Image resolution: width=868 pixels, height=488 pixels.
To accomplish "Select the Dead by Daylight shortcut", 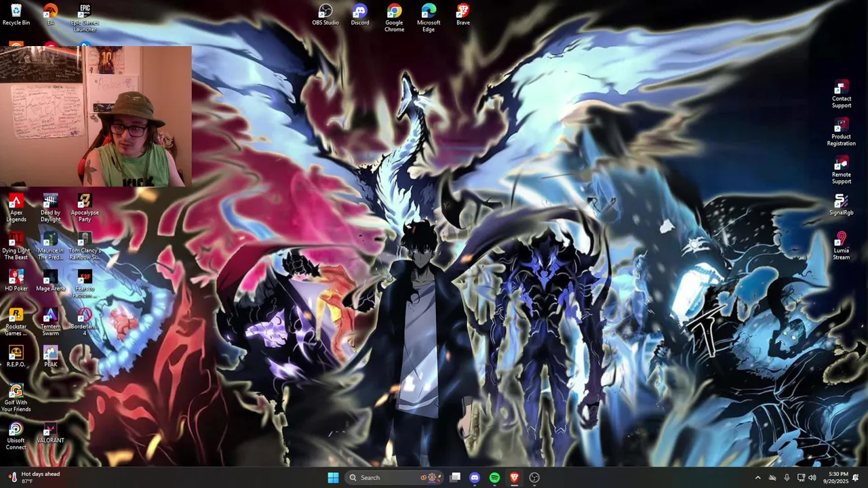I will [50, 208].
